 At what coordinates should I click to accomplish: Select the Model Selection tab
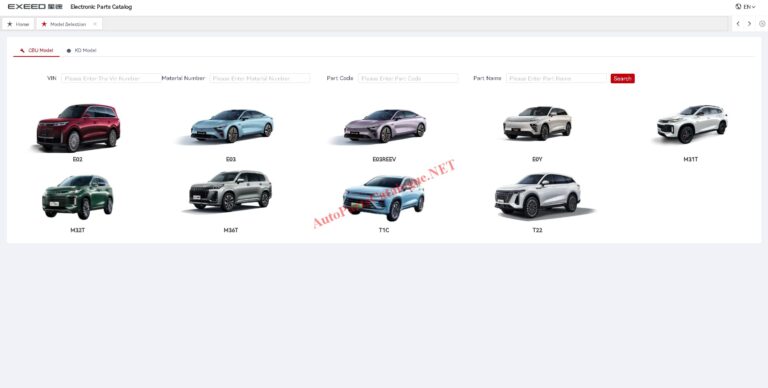pos(68,24)
